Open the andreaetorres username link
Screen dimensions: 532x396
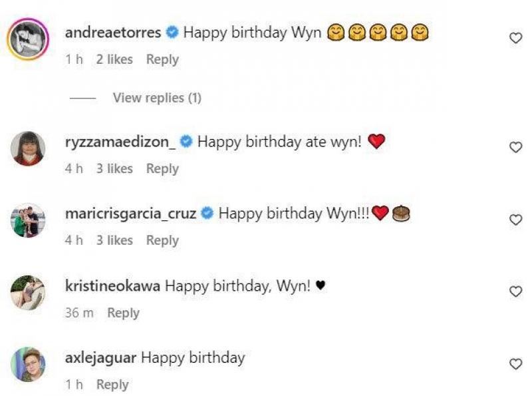coord(113,33)
